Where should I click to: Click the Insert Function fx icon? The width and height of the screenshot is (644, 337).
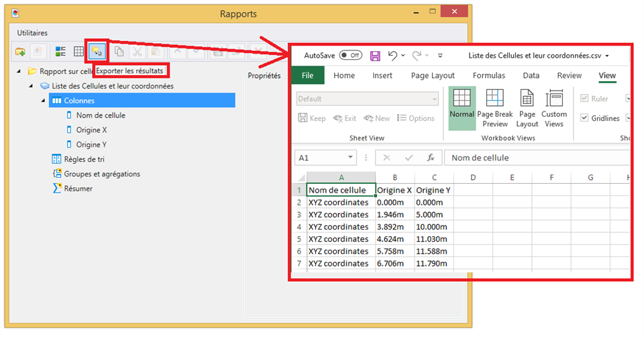(x=431, y=158)
